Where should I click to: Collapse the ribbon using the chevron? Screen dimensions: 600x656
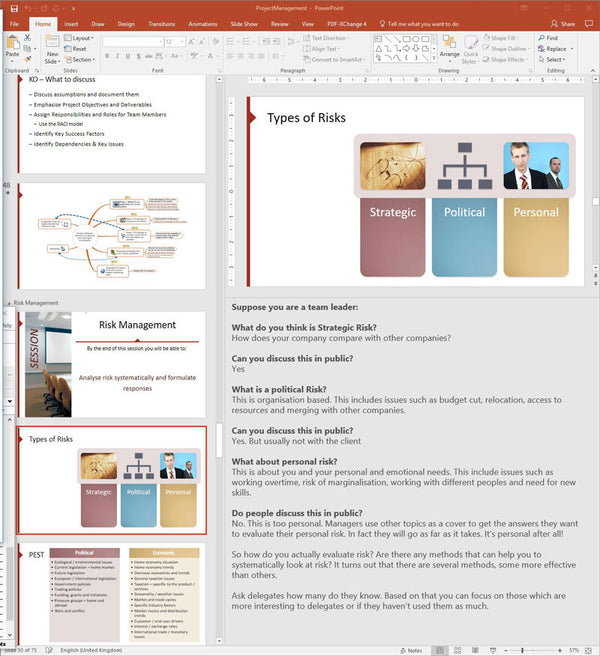tap(593, 70)
